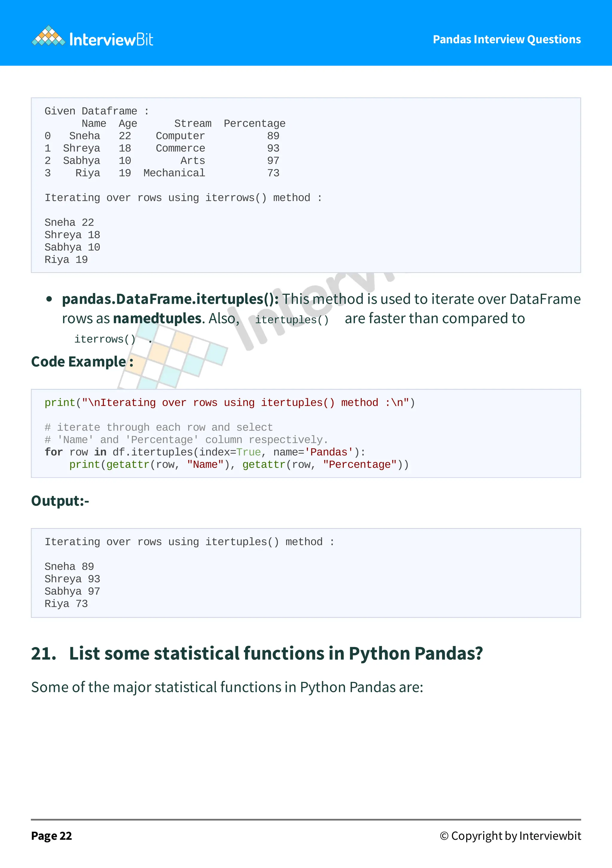Click the 'Code Example :' heading
This screenshot has width=612, height=868.
tap(82, 362)
